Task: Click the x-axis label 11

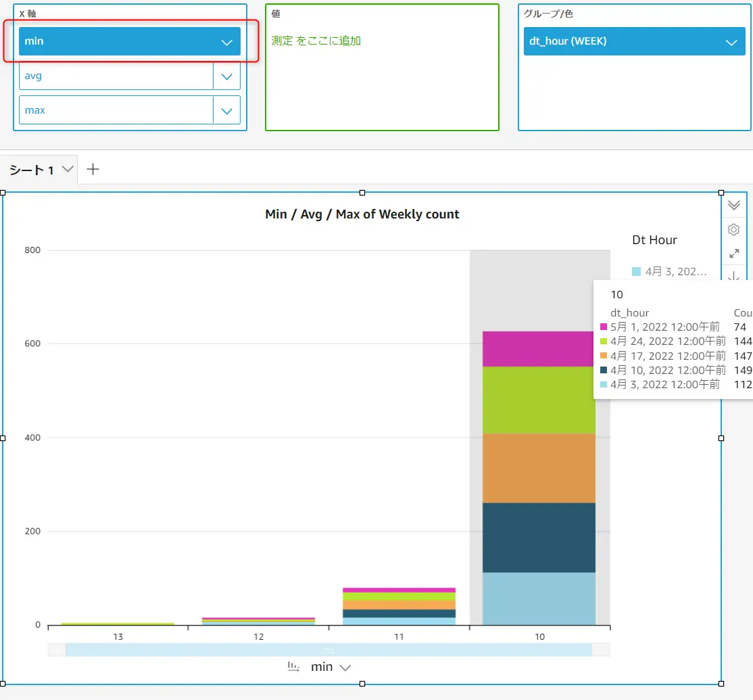Action: [399, 636]
